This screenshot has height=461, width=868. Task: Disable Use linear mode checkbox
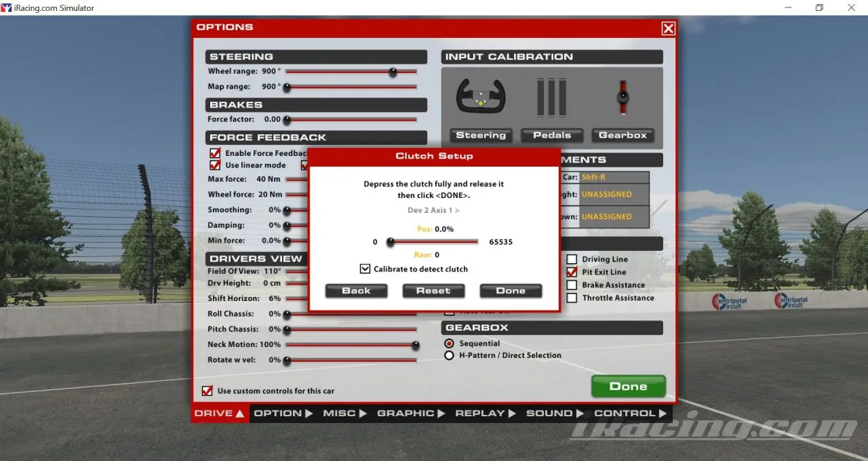point(216,165)
